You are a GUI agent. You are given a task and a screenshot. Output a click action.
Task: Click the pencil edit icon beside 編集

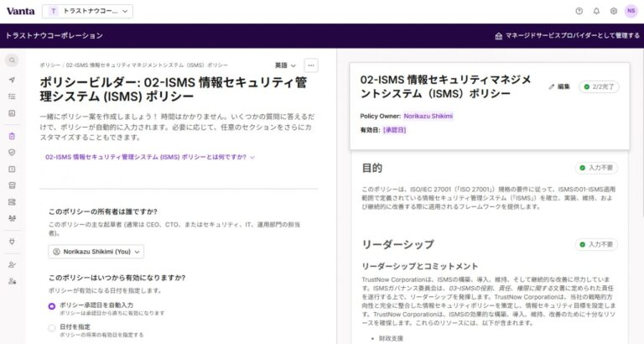552,86
